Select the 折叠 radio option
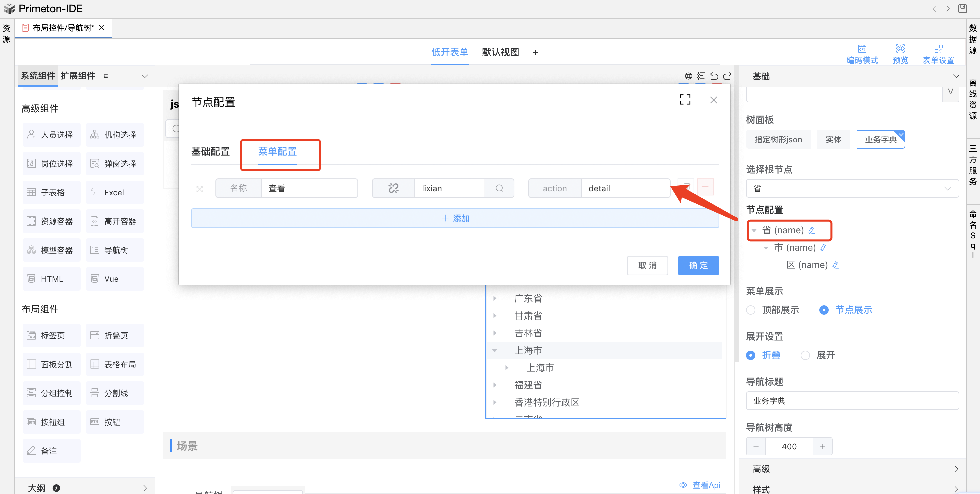Image resolution: width=980 pixels, height=494 pixels. (x=751, y=355)
